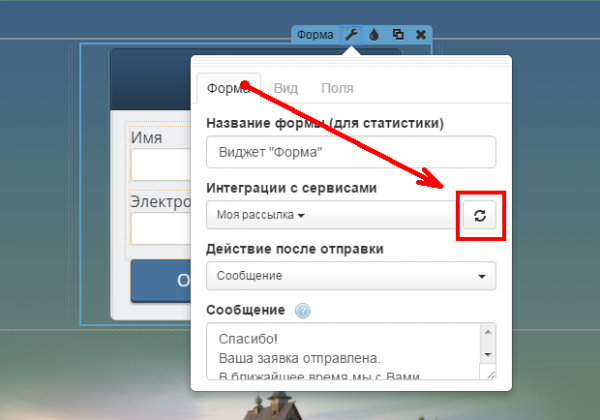The width and height of the screenshot is (600, 420).
Task: Open the droplet style icon in widget toolbar
Action: tap(374, 34)
